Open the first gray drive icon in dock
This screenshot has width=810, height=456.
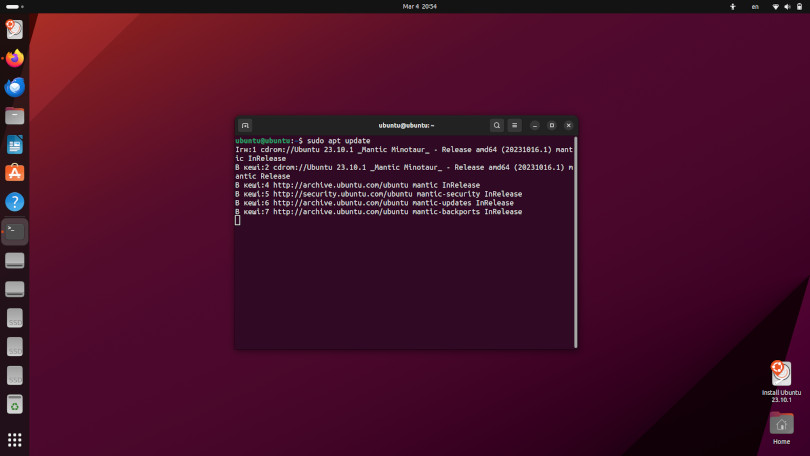(14, 260)
